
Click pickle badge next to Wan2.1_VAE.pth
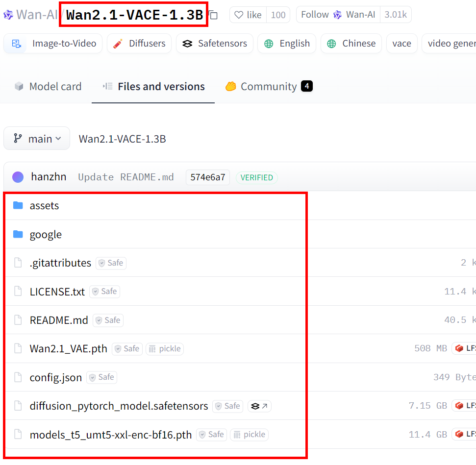[x=165, y=349]
